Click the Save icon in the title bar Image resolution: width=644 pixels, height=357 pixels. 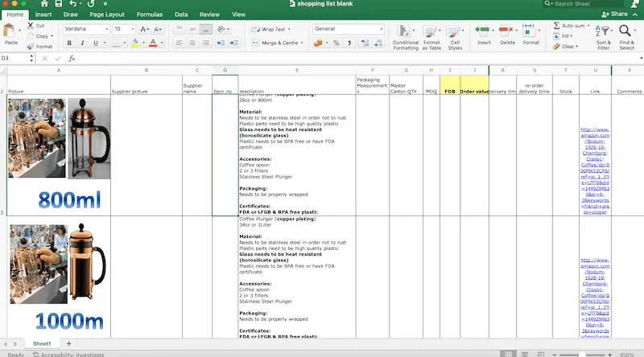coord(58,4)
